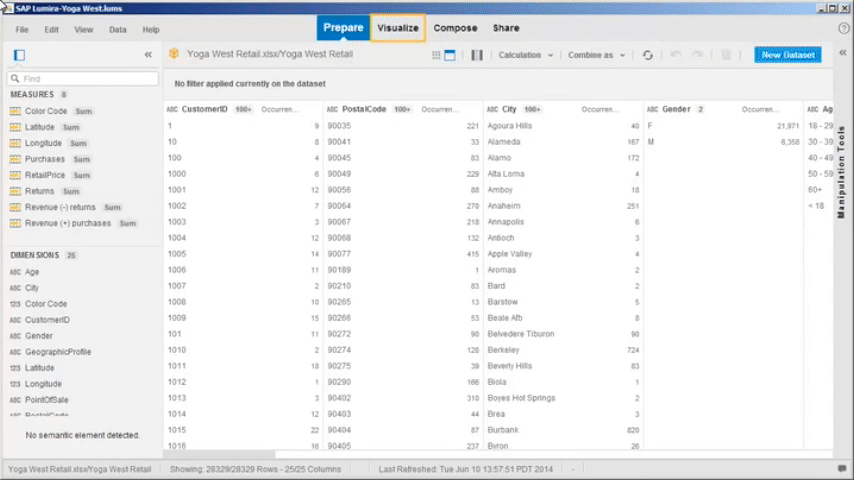Viewport: 854px width, 480px height.
Task: Click the undo arrow icon
Action: tap(676, 55)
